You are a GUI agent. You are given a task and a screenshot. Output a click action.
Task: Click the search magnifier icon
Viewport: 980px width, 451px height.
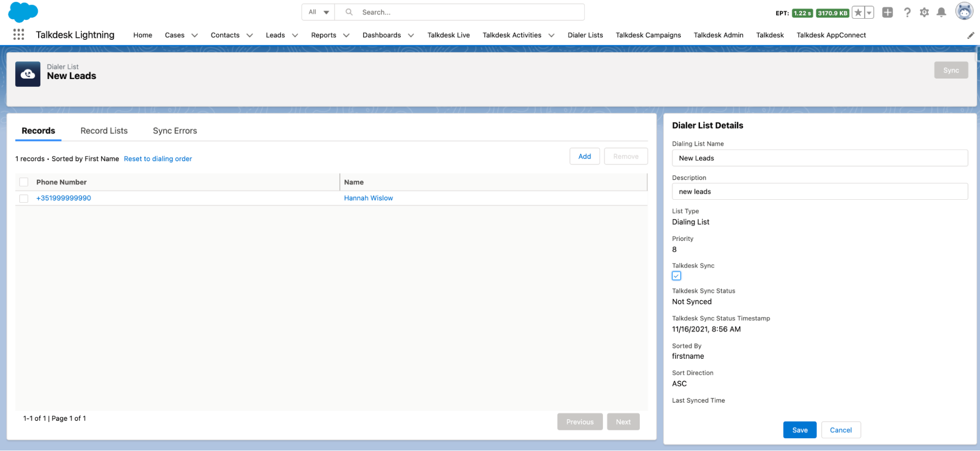click(x=349, y=12)
